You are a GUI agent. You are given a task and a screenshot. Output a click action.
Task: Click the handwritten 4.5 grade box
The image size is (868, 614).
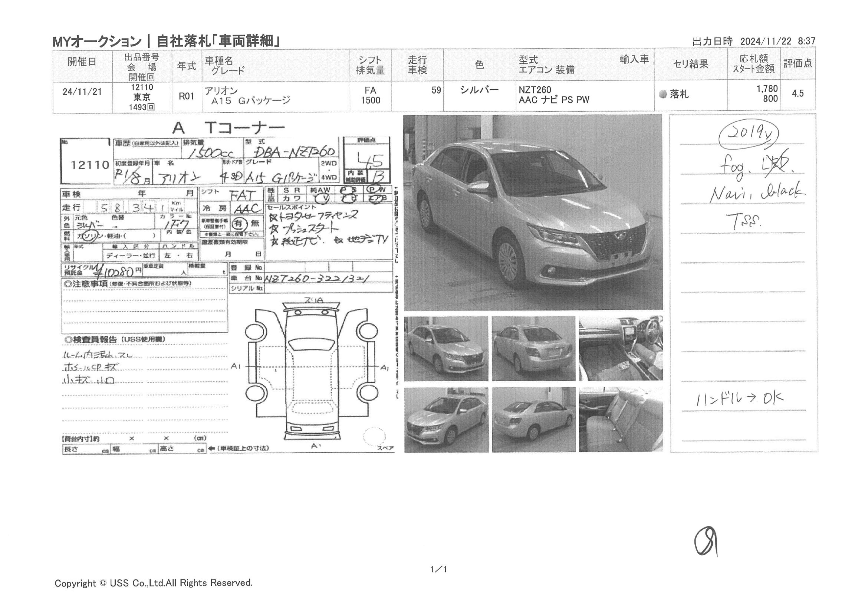pos(366,156)
